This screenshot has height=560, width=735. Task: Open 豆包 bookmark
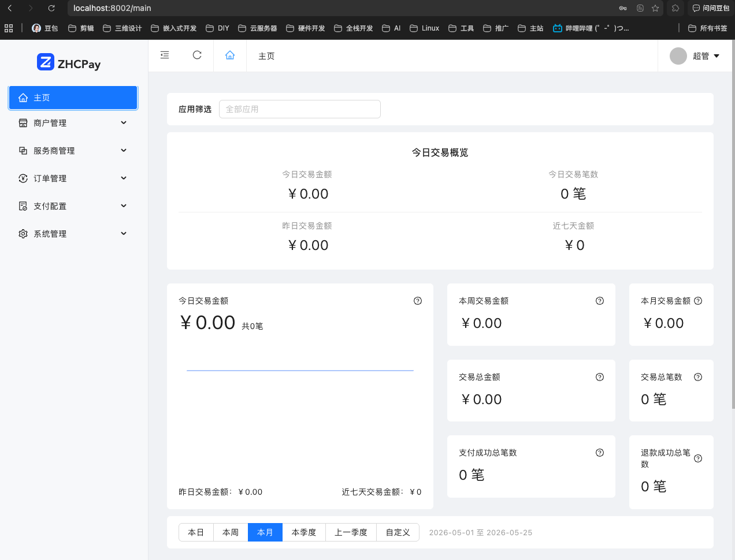[x=44, y=28]
